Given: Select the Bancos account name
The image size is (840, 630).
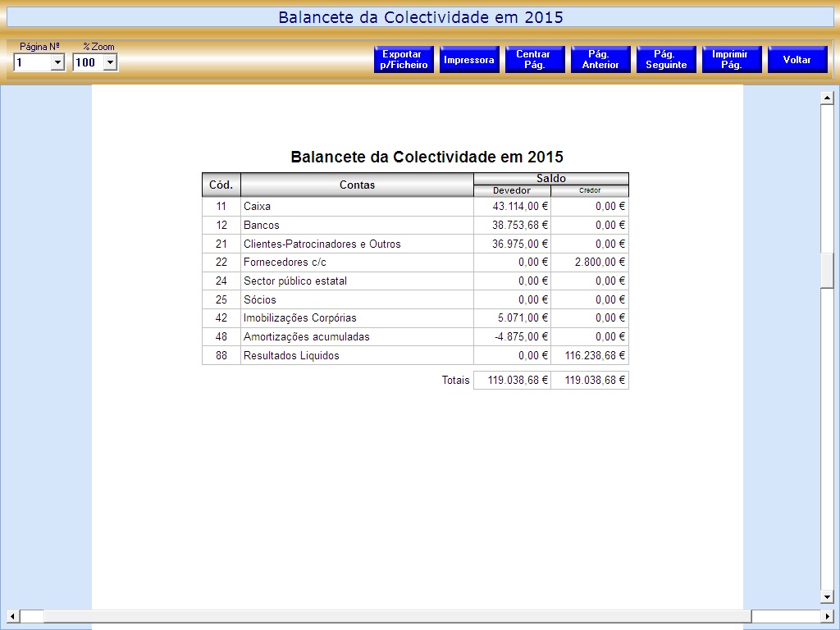Looking at the screenshot, I should (x=262, y=225).
